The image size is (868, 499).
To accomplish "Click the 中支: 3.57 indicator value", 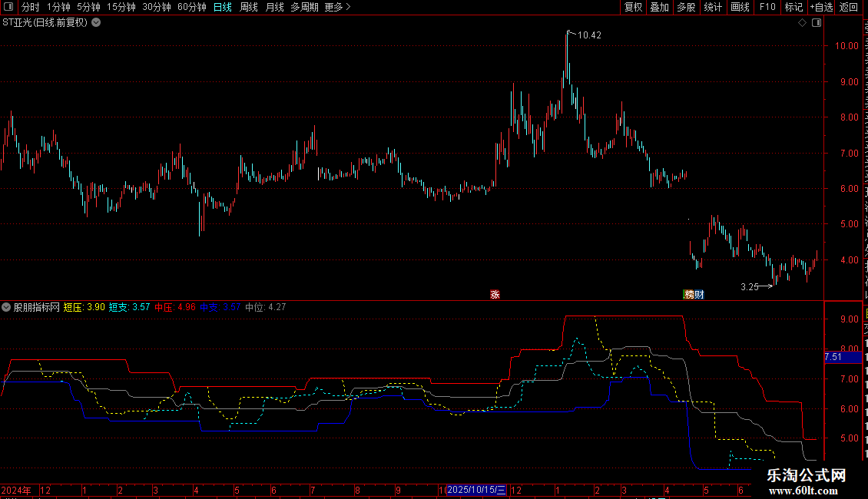I will pyautogui.click(x=220, y=307).
